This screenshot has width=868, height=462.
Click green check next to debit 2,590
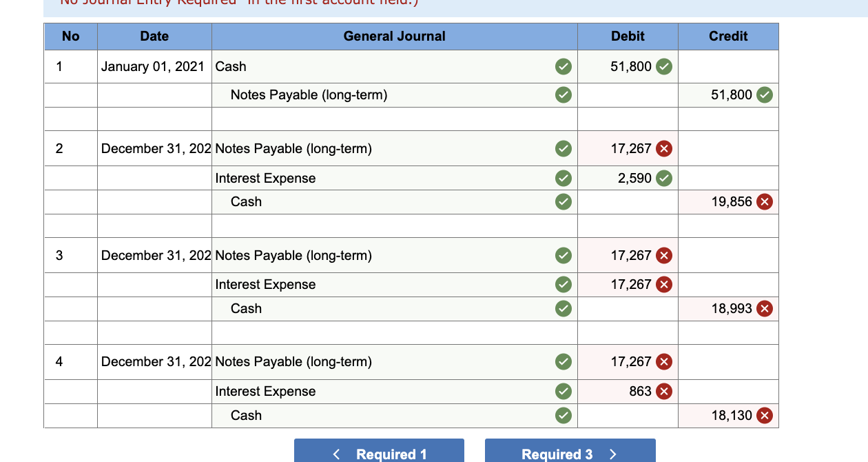[663, 178]
